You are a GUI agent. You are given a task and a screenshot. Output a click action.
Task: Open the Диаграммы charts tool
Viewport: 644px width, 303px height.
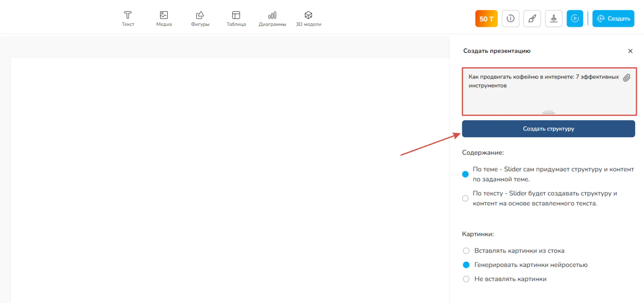tap(272, 19)
